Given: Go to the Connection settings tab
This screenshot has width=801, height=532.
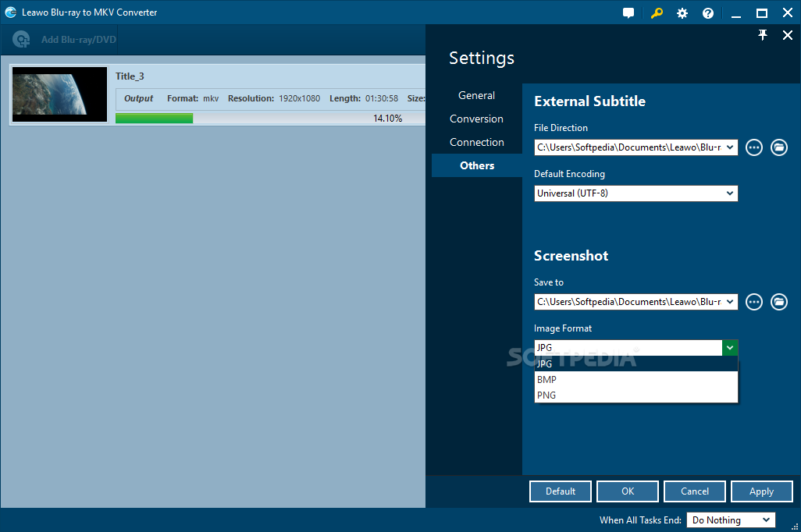Looking at the screenshot, I should (476, 143).
